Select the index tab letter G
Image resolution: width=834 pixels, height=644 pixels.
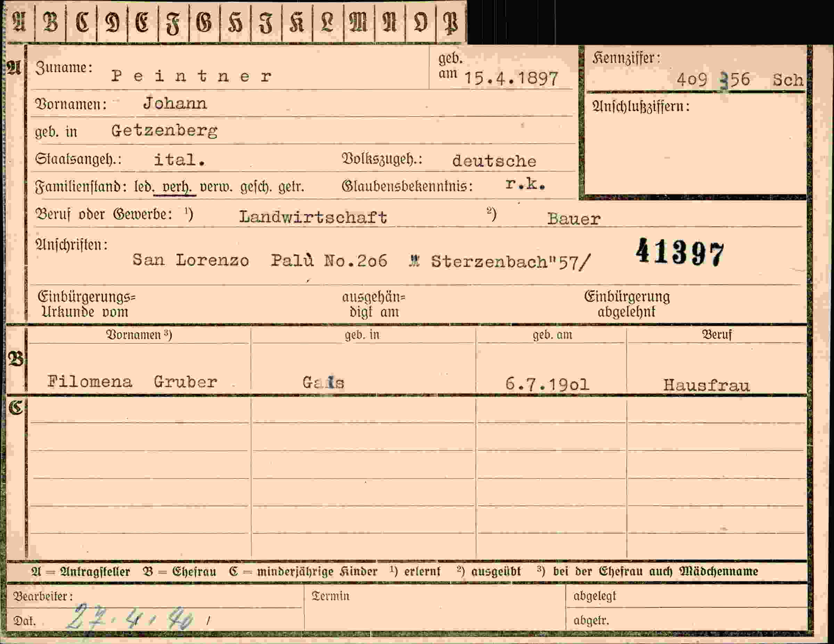click(x=204, y=22)
